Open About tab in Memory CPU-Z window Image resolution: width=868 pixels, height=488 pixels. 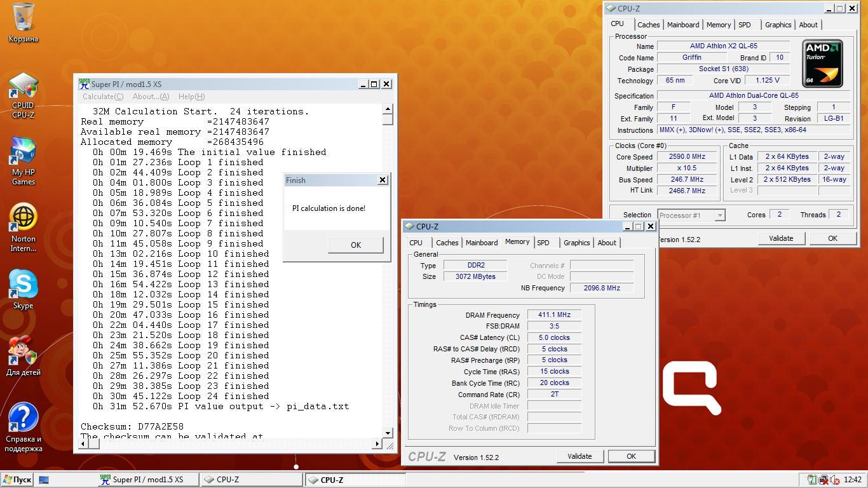pyautogui.click(x=607, y=243)
